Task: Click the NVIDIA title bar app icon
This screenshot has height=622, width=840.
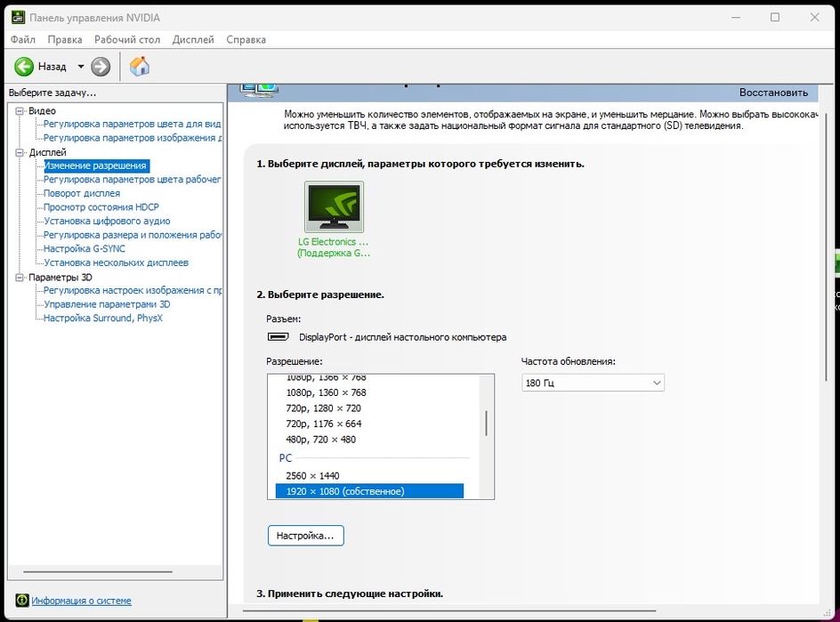Action: [x=18, y=17]
